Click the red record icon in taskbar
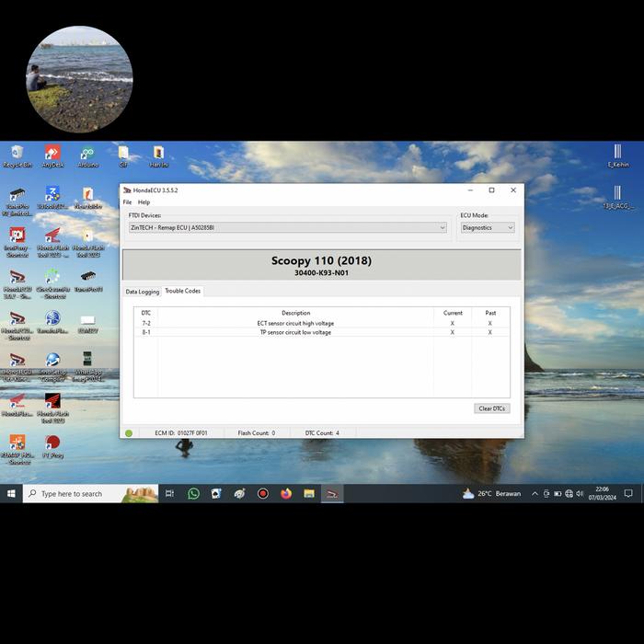Image resolution: width=644 pixels, height=644 pixels. click(x=262, y=494)
